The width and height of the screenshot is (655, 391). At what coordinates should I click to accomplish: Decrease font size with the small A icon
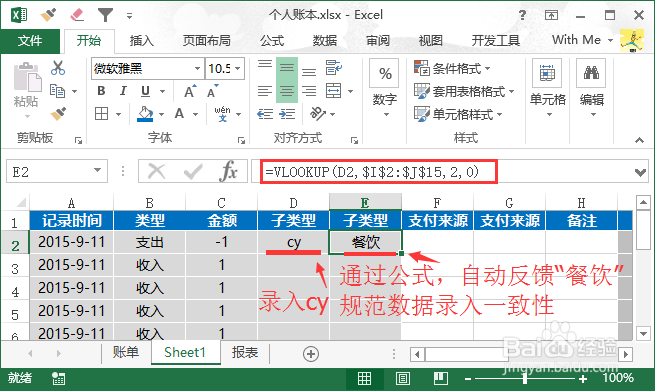212,91
